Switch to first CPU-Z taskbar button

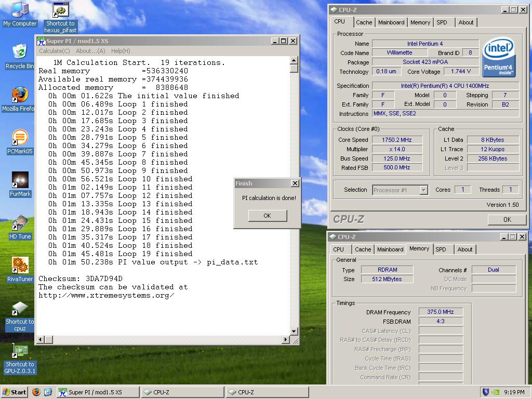pyautogui.click(x=183, y=392)
